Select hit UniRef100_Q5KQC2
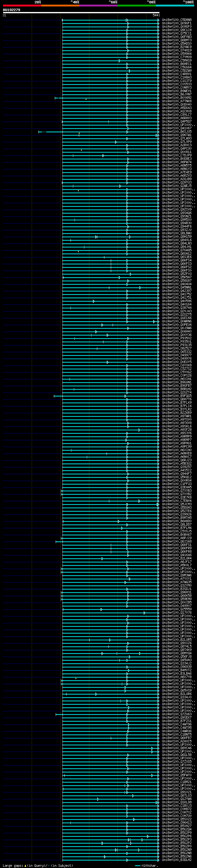Viewport: 197px width, 868px height. pos(176,477)
